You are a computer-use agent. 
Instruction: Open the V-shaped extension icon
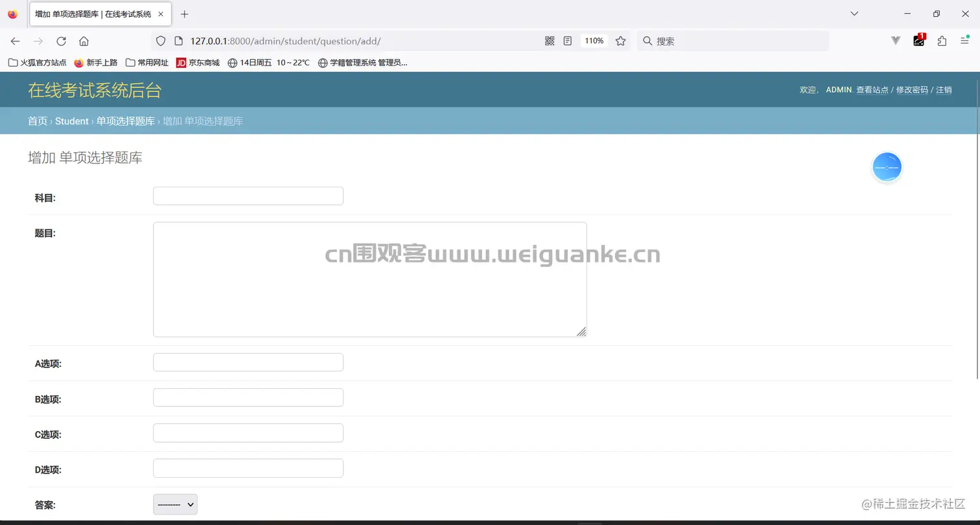coord(896,41)
